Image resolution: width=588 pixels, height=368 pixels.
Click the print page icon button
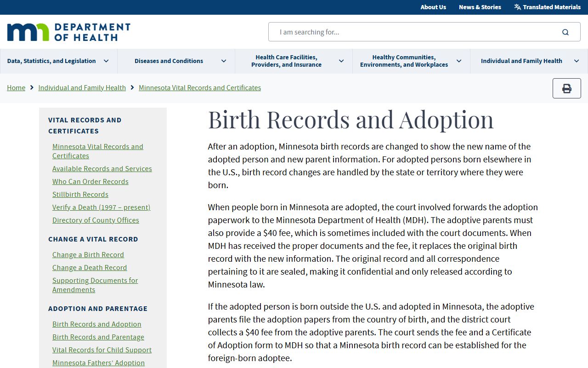(567, 88)
